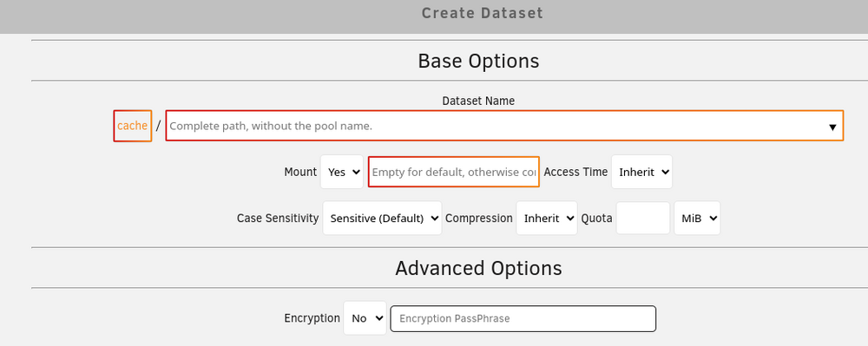Click the mount point path input field
The height and width of the screenshot is (346, 868).
pos(453,172)
